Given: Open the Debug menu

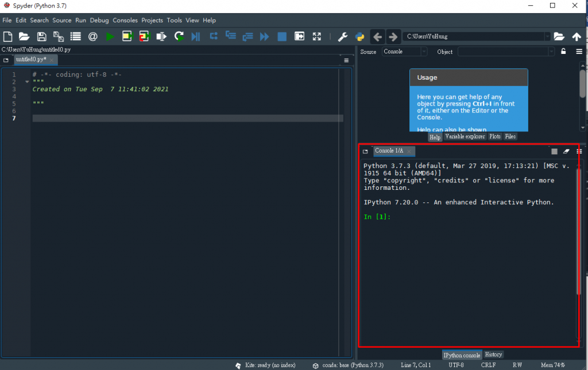Looking at the screenshot, I should coord(99,20).
